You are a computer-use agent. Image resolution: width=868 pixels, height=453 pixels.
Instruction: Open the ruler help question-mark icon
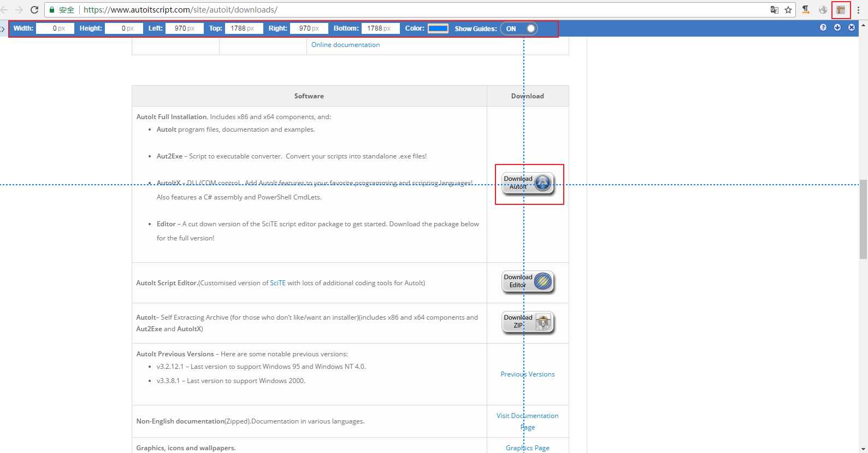823,27
